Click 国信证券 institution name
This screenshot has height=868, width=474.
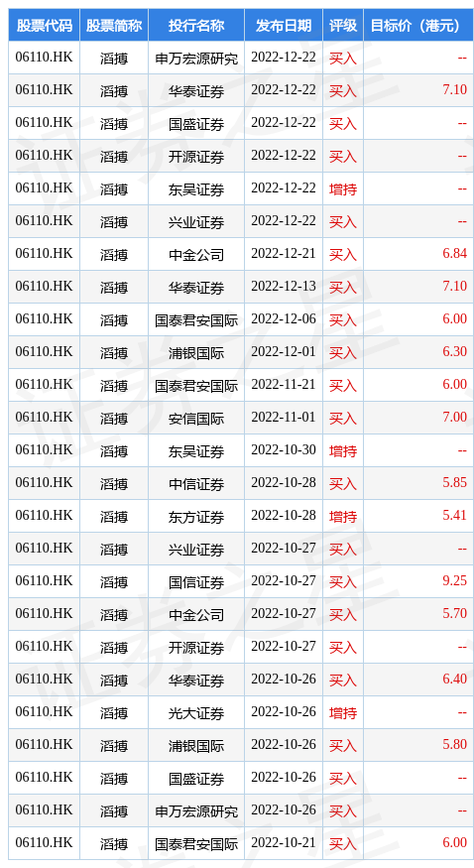(x=196, y=581)
